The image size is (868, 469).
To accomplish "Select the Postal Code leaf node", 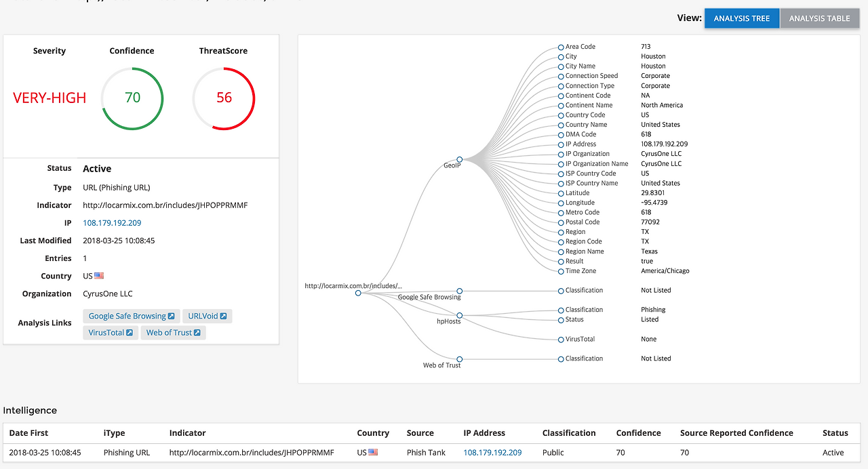I will 561,222.
